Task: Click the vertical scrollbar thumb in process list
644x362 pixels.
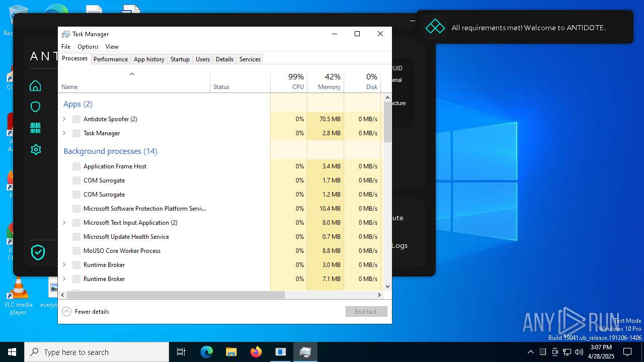Action: 387,122
